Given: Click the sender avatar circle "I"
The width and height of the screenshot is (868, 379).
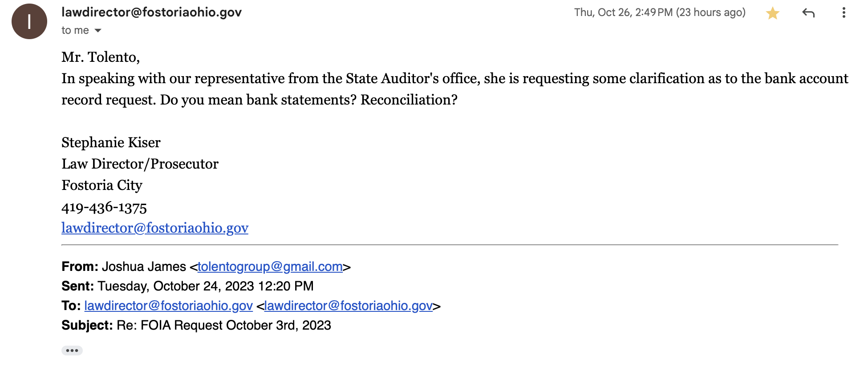Looking at the screenshot, I should click(x=29, y=21).
